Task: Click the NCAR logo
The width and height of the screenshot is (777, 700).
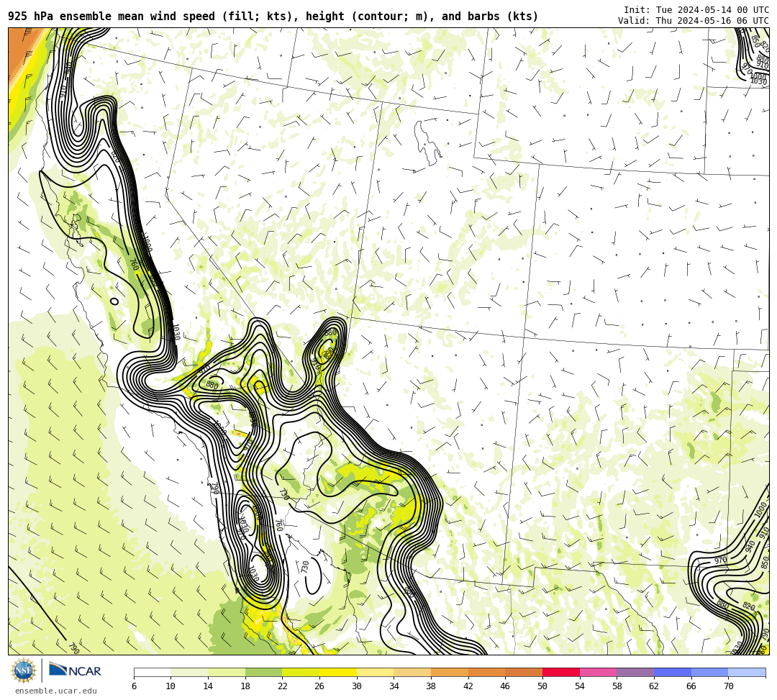Action: (75, 671)
